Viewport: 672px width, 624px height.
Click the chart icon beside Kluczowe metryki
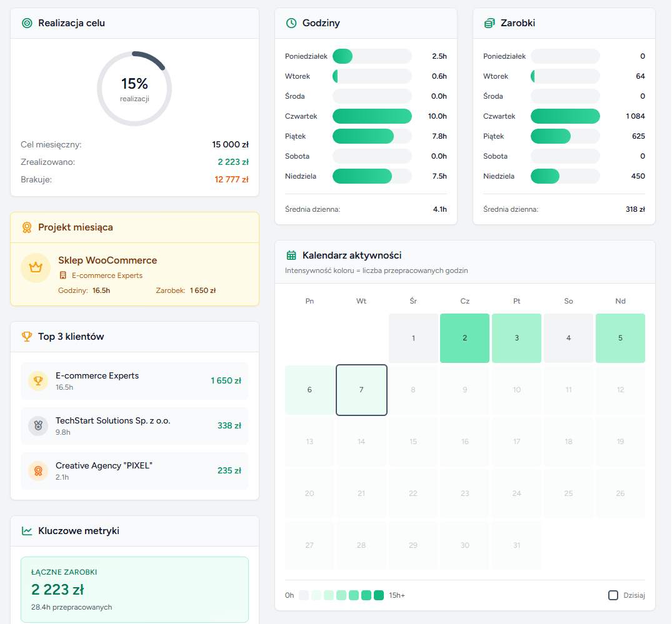[27, 531]
